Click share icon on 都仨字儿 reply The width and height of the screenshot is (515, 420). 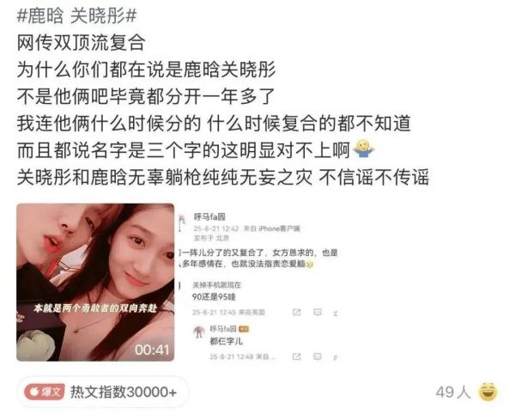(x=297, y=356)
